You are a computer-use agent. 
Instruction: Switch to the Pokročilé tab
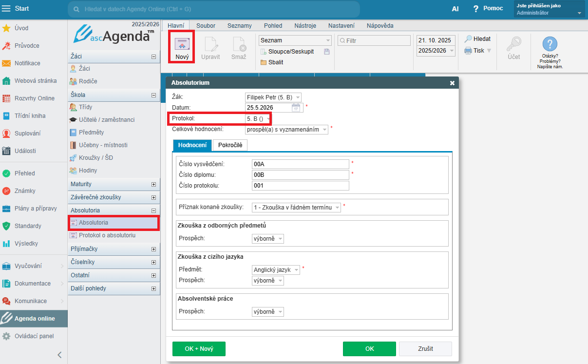pos(230,145)
